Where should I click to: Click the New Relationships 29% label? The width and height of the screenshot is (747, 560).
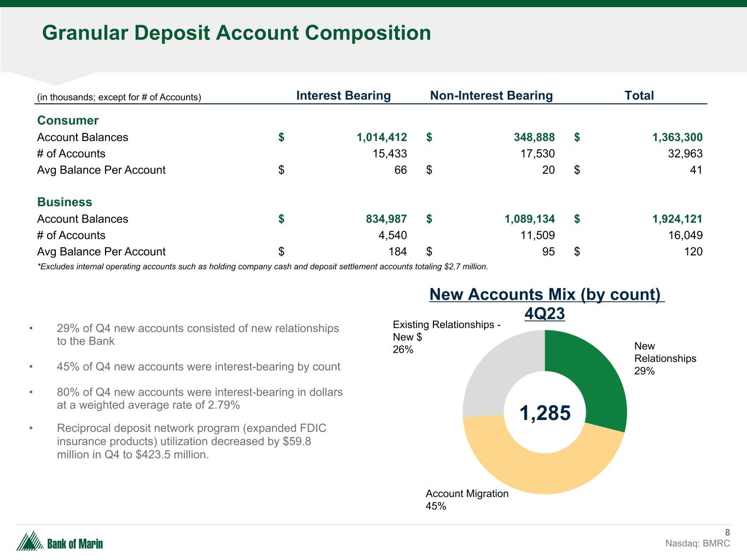coord(665,359)
